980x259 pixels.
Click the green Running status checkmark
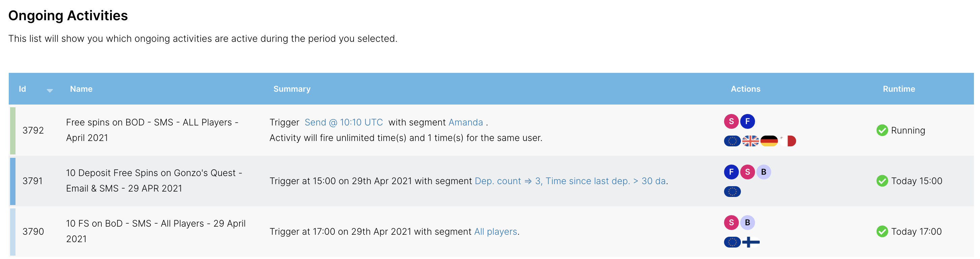point(882,130)
